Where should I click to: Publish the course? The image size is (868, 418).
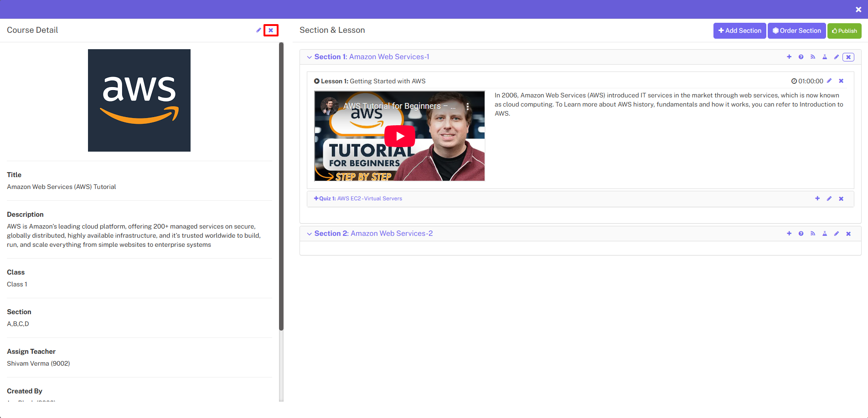click(844, 31)
